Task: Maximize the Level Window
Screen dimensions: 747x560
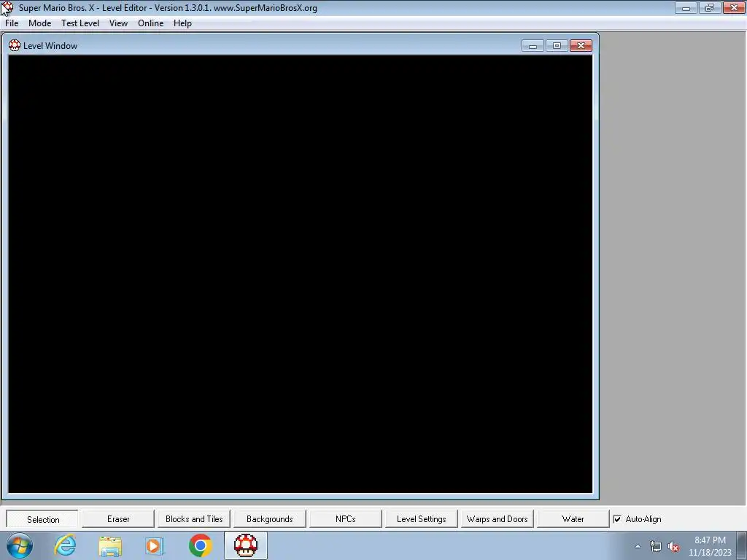Action: point(557,46)
